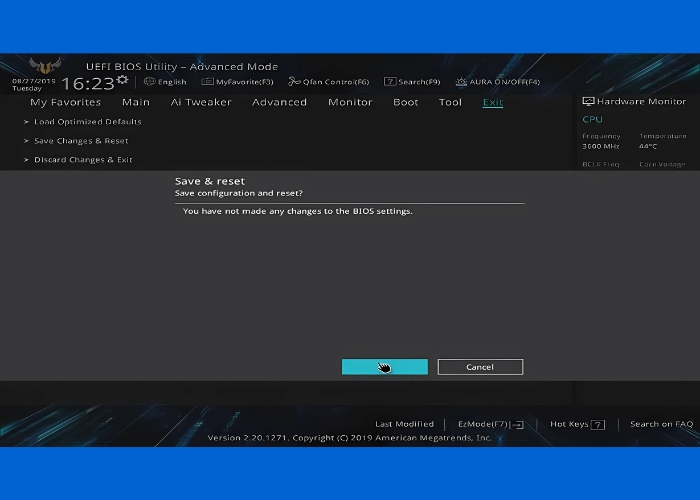Click the Search(F9) question mark icon
The height and width of the screenshot is (500, 700).
pyautogui.click(x=390, y=82)
